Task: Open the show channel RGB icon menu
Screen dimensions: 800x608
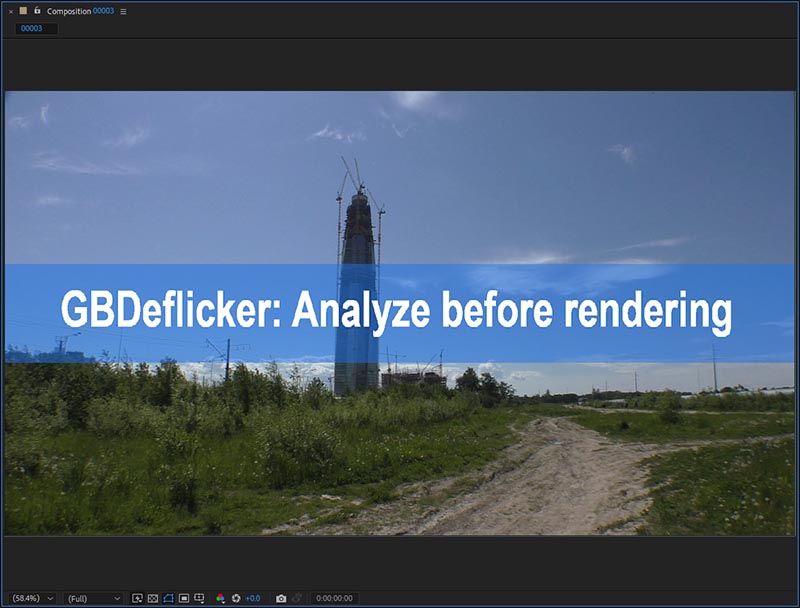Action: (220, 598)
